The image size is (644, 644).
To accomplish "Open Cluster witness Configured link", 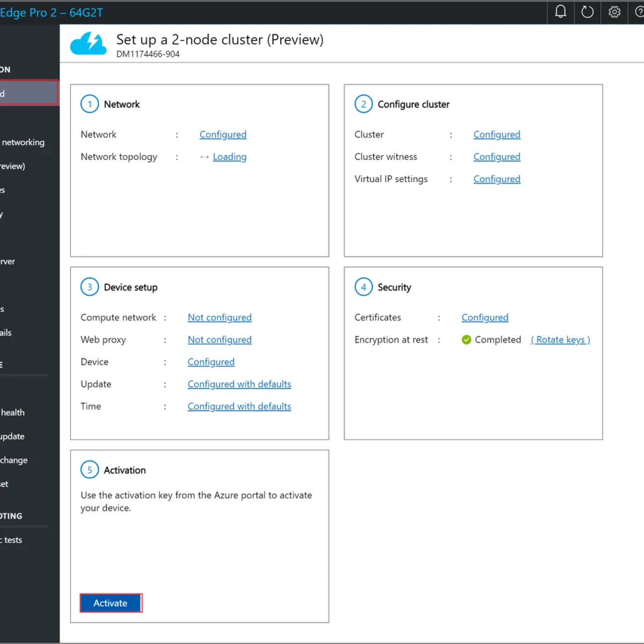I will tap(497, 157).
